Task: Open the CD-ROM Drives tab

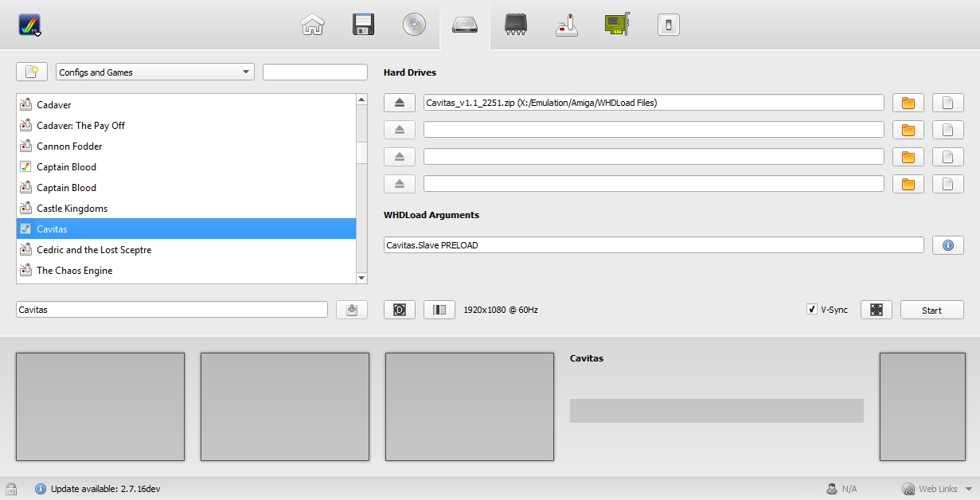Action: pyautogui.click(x=414, y=25)
